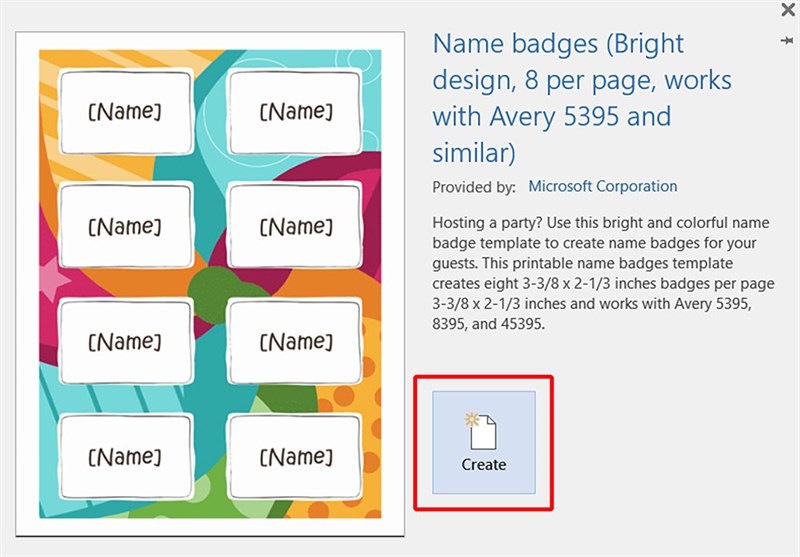Click the third-row left [Name] badge

(x=125, y=342)
